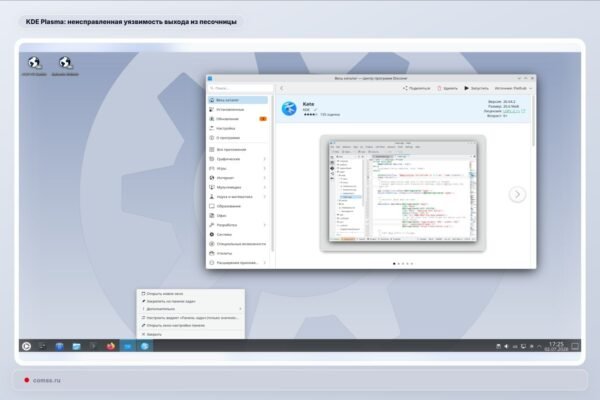
Task: Click the tray expand arrow
Action: pos(539,346)
